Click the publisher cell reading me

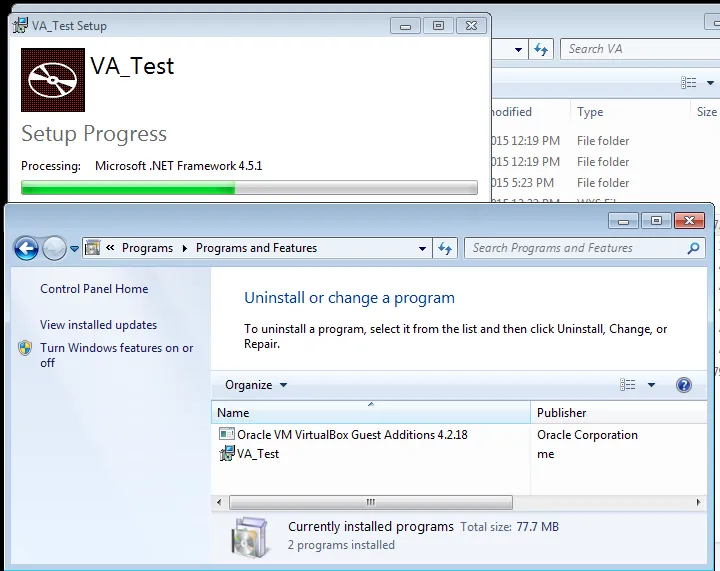546,454
